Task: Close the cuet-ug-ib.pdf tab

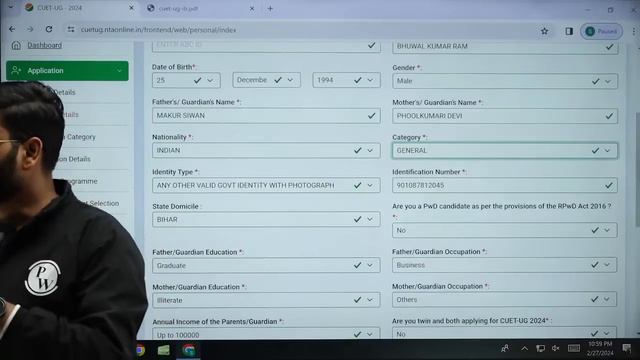Action: pyautogui.click(x=252, y=8)
